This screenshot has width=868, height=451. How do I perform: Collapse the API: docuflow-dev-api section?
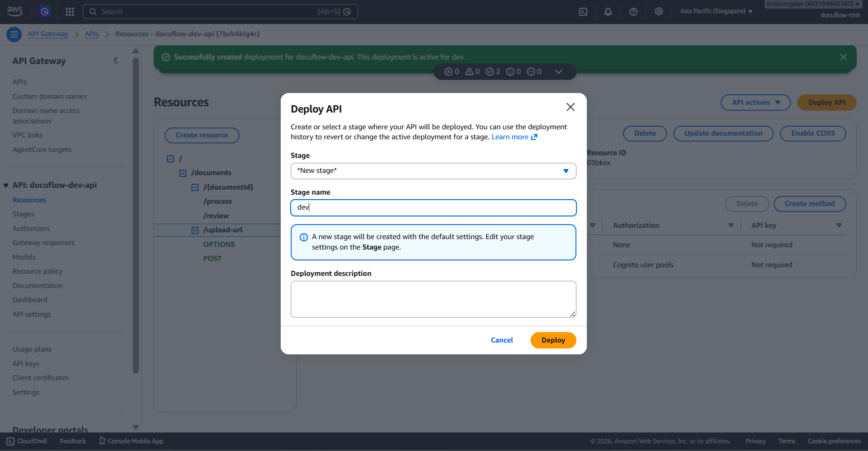pos(6,186)
